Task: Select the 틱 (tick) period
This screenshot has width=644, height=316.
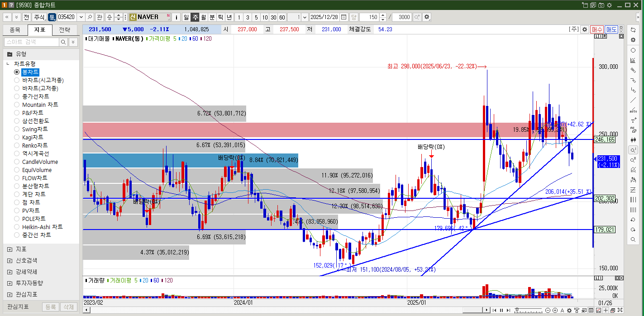Action: (x=220, y=17)
